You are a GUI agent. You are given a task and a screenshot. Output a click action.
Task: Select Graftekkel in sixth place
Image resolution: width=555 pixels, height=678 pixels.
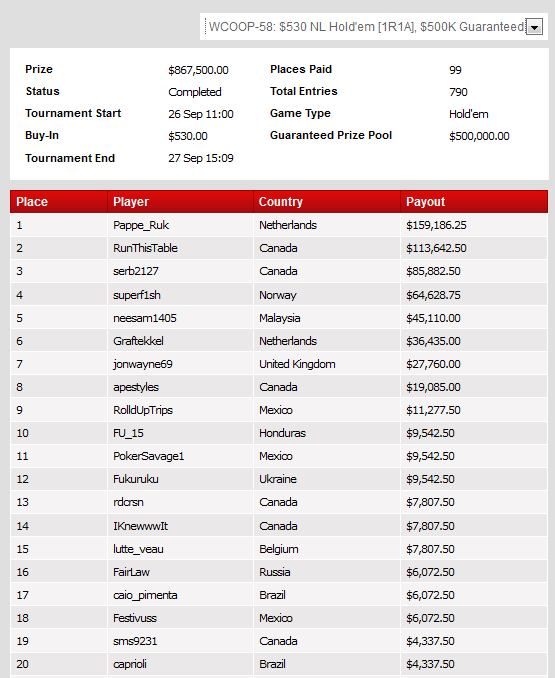tap(138, 341)
